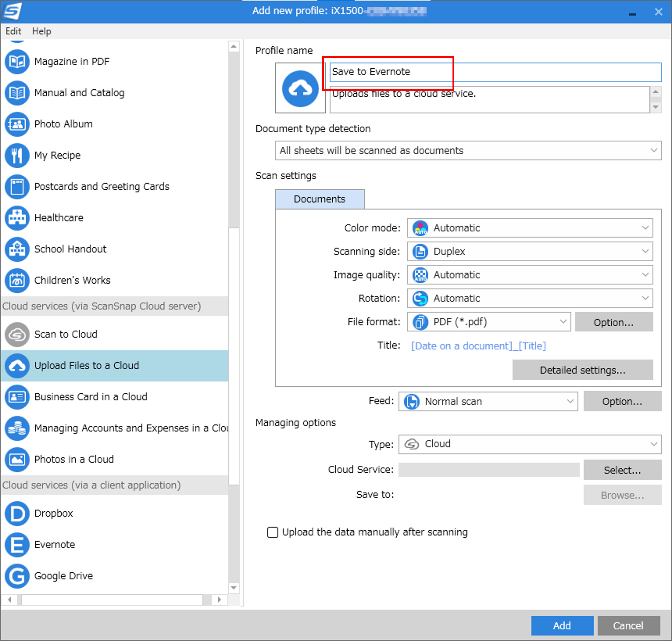Choose the Photos in a Cloud icon
This screenshot has width=672, height=641.
[x=17, y=459]
